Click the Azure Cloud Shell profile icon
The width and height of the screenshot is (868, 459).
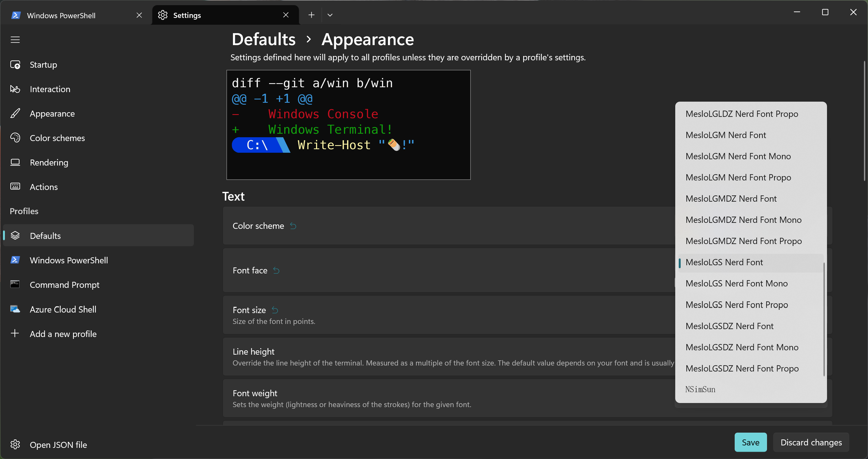click(15, 309)
